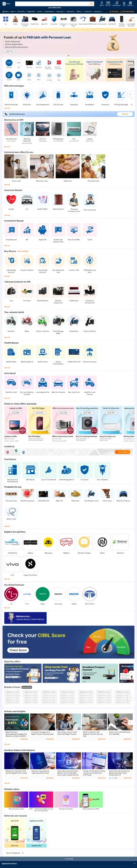This screenshot has width=137, height=868.
Task: Expand See all categories chevron
Action: tap(22, 853)
